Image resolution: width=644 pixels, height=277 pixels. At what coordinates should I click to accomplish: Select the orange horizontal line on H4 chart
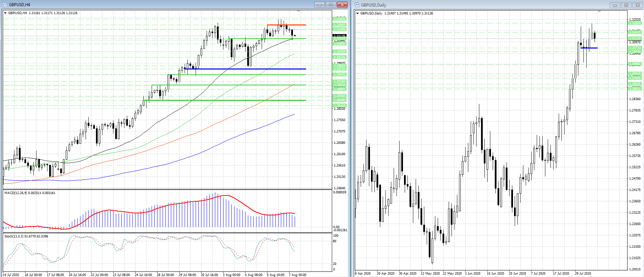click(286, 25)
